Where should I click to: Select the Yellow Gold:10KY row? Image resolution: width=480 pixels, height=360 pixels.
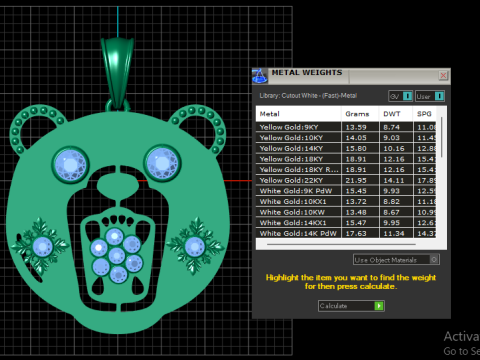tap(346, 138)
